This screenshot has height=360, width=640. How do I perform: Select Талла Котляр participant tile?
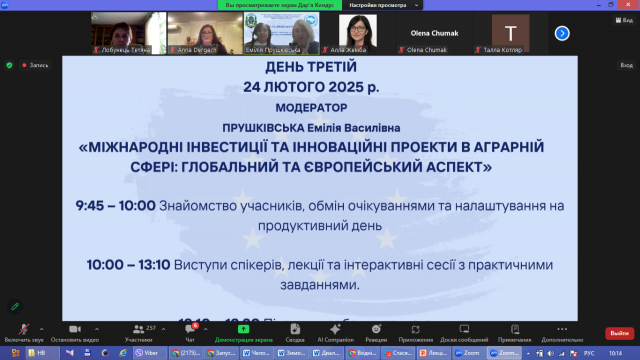[511, 33]
